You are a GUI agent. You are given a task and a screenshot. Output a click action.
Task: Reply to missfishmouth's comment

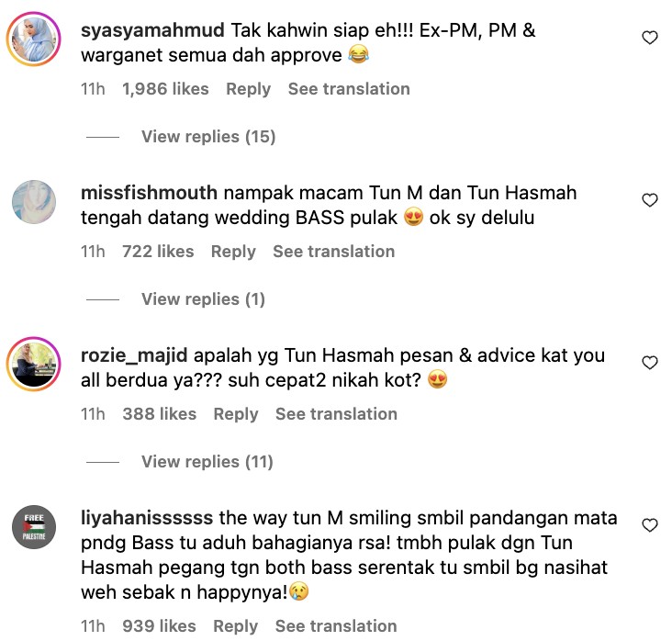[233, 252]
